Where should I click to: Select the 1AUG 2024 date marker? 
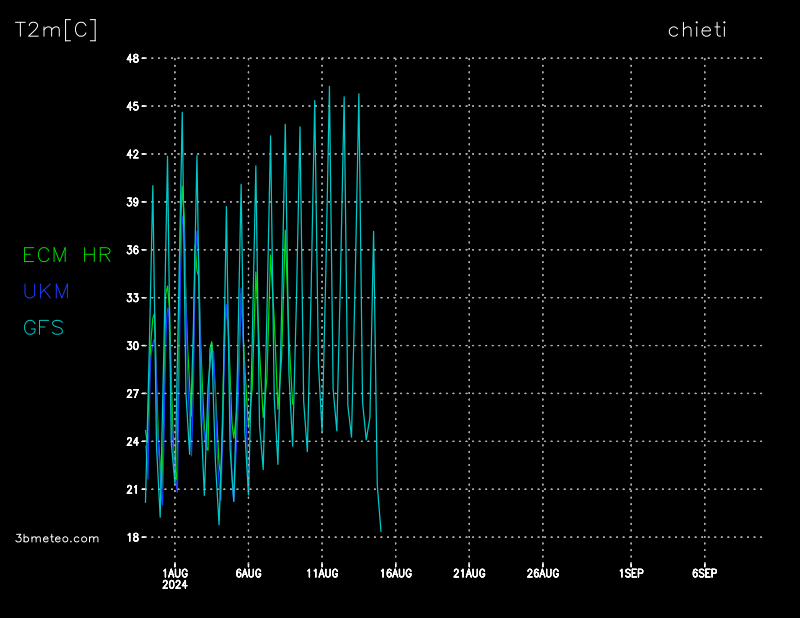tap(175, 578)
